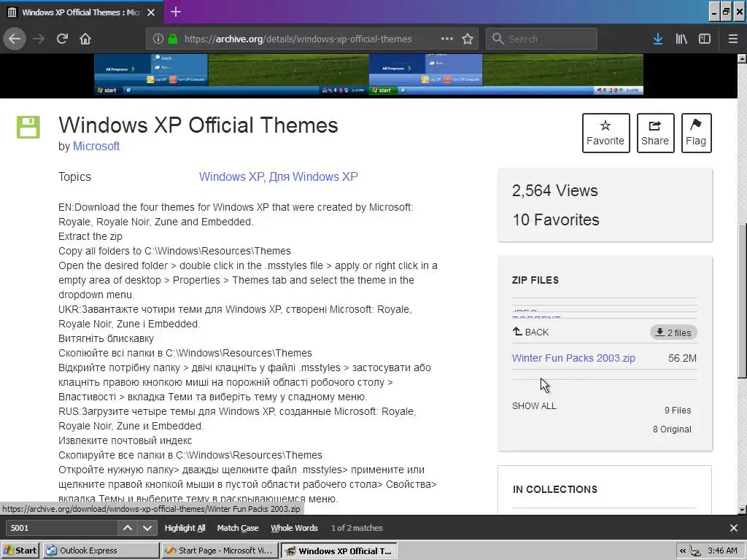Click the theme screenshot preview image
The height and width of the screenshot is (560, 747).
[368, 74]
